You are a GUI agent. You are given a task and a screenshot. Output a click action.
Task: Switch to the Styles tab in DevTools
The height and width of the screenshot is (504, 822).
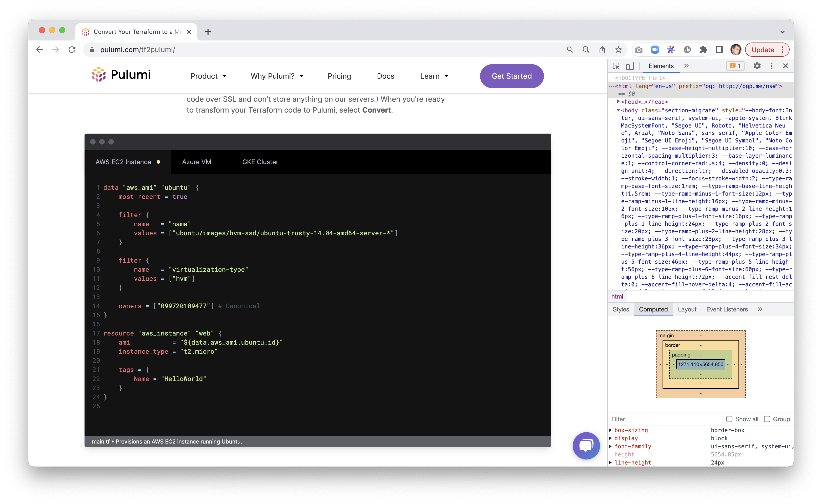tap(621, 309)
